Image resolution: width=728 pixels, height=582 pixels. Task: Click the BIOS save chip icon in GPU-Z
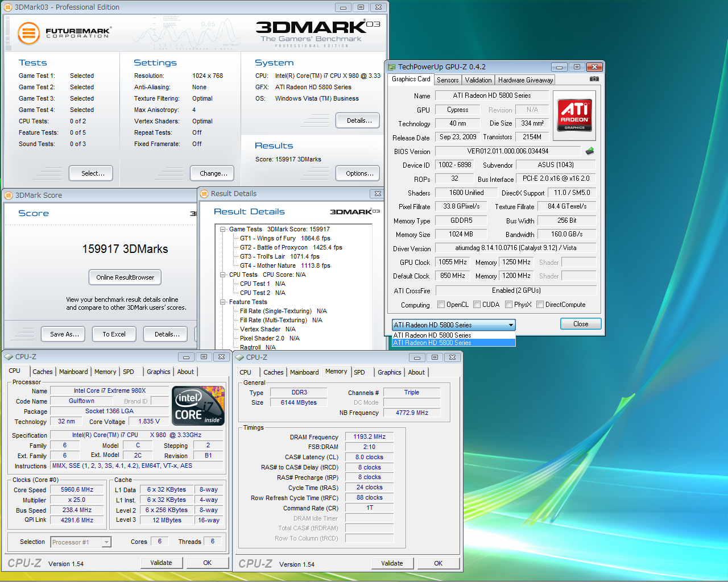tap(590, 151)
